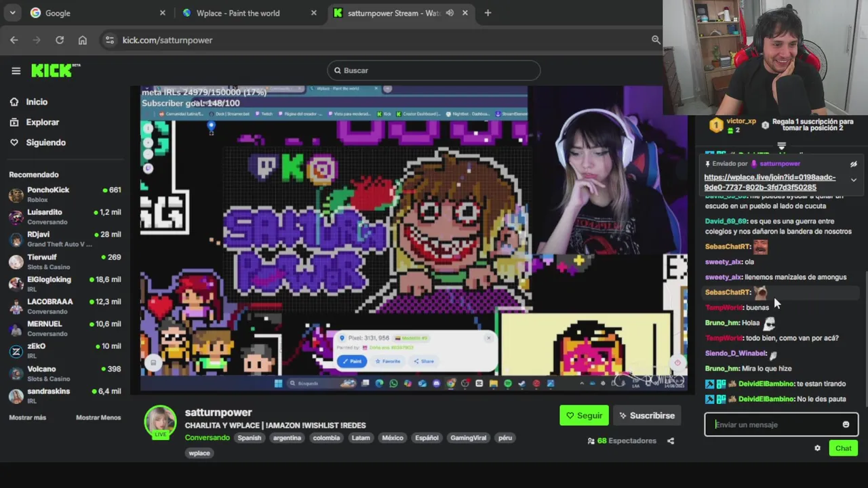Click username Siendo_D_Winabel in chat
The image size is (868, 488).
[736, 353]
